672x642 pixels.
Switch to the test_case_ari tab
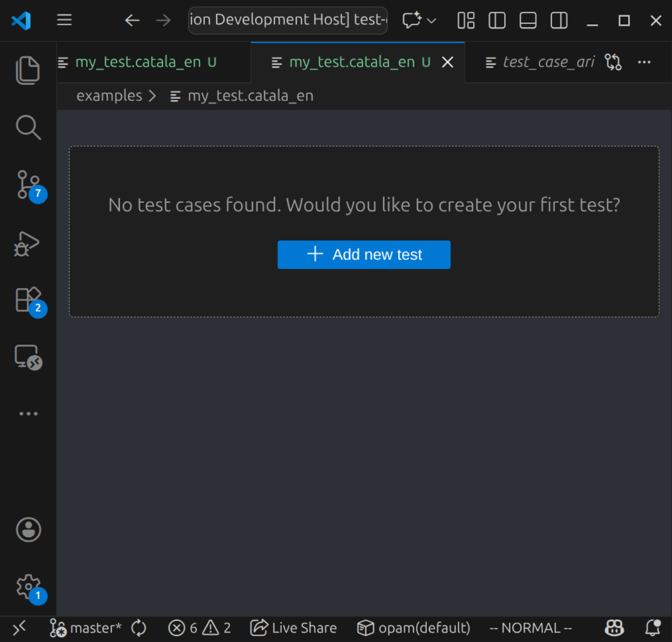click(540, 62)
